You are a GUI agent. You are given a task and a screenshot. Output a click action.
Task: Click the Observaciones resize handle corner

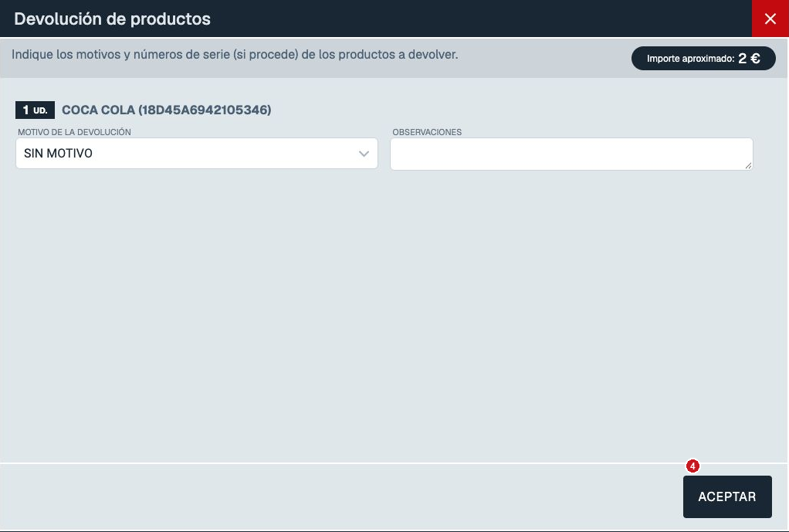pyautogui.click(x=748, y=165)
